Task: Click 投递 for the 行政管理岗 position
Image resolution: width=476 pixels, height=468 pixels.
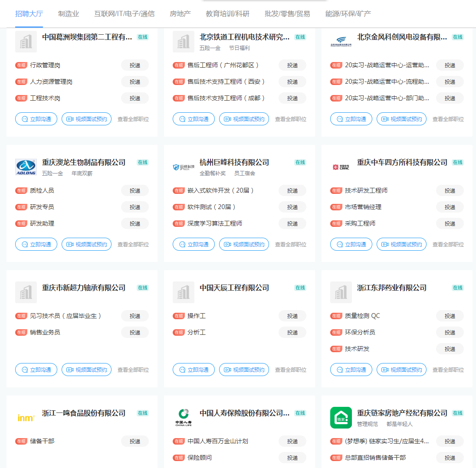Action: pyautogui.click(x=135, y=65)
